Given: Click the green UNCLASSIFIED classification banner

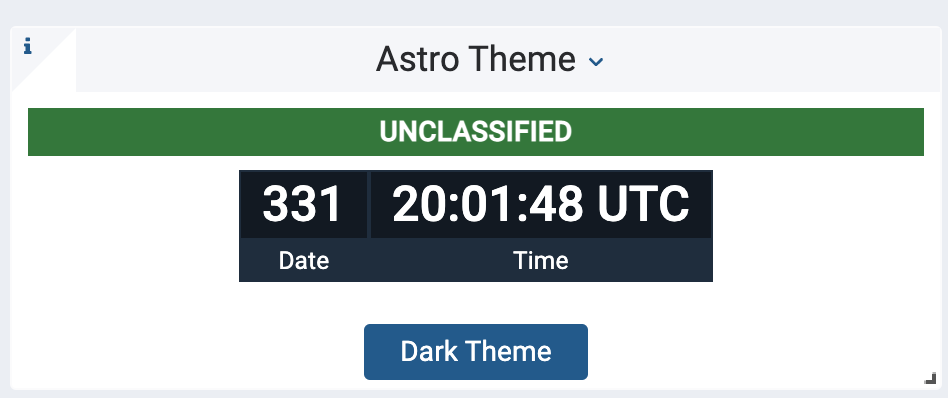Looking at the screenshot, I should (476, 132).
